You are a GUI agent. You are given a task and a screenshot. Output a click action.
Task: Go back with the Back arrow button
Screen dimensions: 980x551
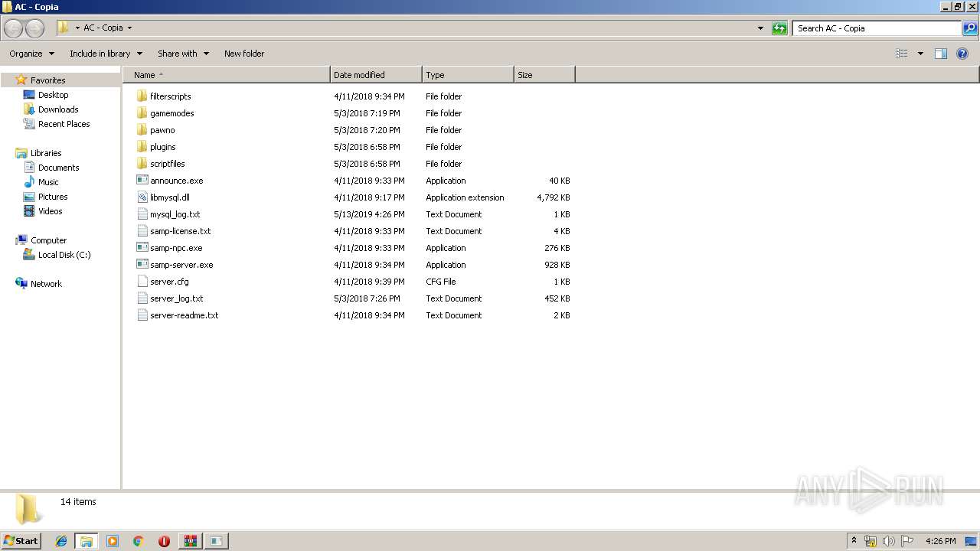click(x=14, y=28)
